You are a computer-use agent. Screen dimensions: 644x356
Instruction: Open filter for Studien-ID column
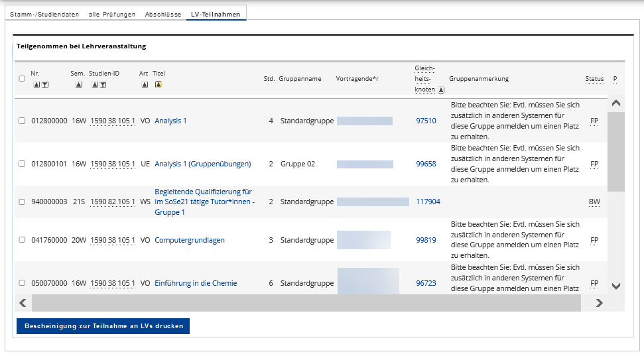103,85
